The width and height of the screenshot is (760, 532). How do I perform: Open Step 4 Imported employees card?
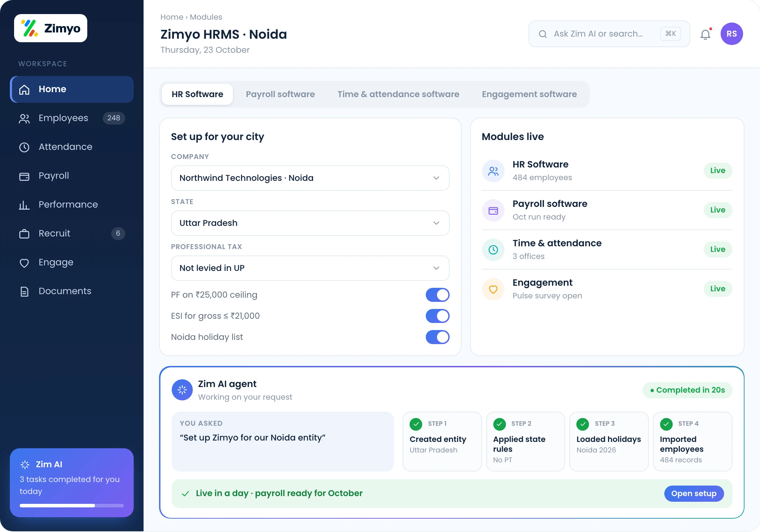pos(692,442)
